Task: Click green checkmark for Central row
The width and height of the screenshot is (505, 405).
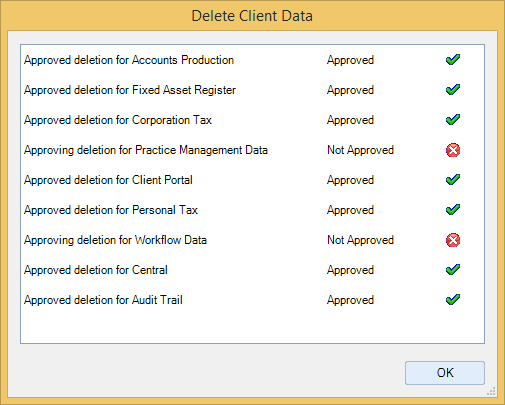Action: tap(453, 270)
